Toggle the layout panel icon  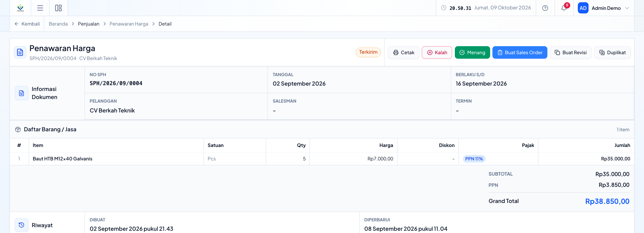(58, 8)
